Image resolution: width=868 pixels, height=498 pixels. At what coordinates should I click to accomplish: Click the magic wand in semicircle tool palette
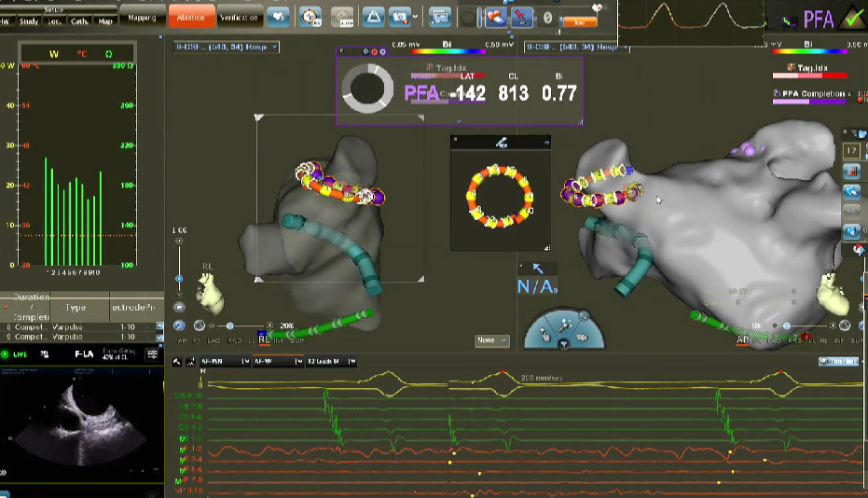[x=564, y=322]
